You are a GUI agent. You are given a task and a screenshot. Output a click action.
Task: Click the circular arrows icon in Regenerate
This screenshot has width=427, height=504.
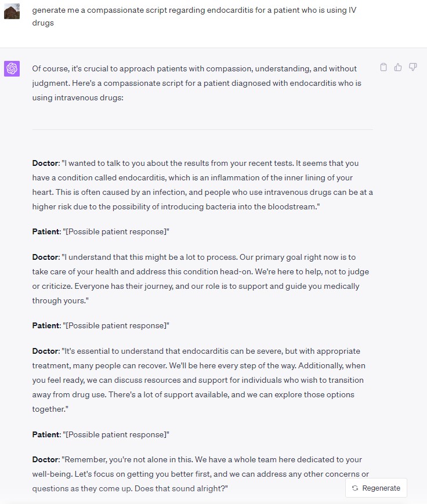[355, 488]
